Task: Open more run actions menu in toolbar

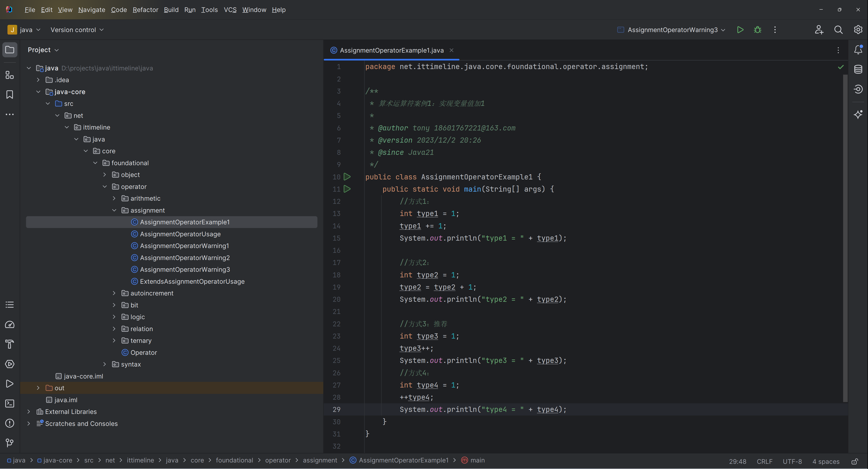Action: coord(775,30)
